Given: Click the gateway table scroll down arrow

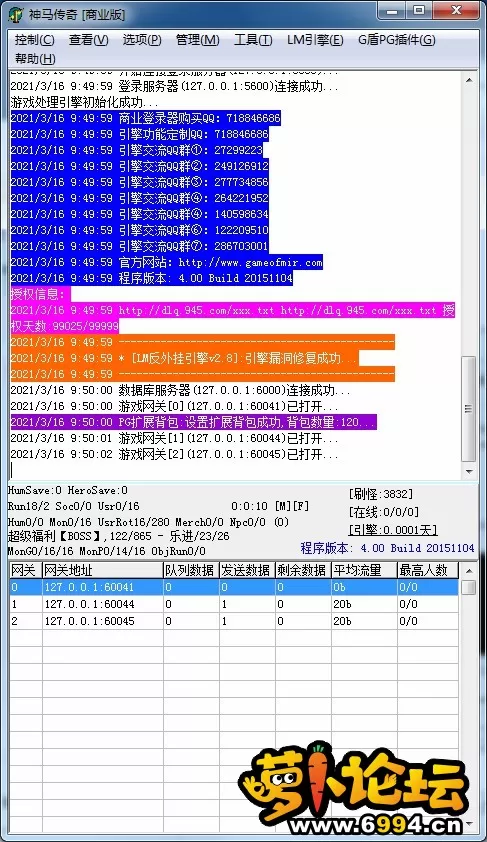Looking at the screenshot, I should click(x=469, y=823).
